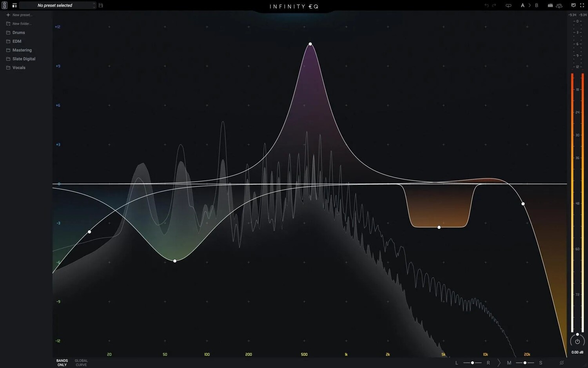Switch to EQ state B
The width and height of the screenshot is (588, 368).
(x=537, y=5)
